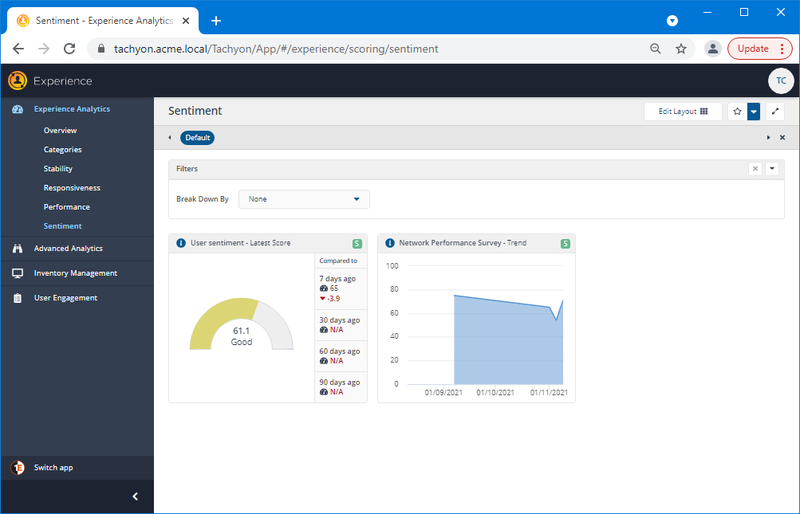800x514 pixels.
Task: Click the User Engagement clipboard icon
Action: (x=17, y=298)
